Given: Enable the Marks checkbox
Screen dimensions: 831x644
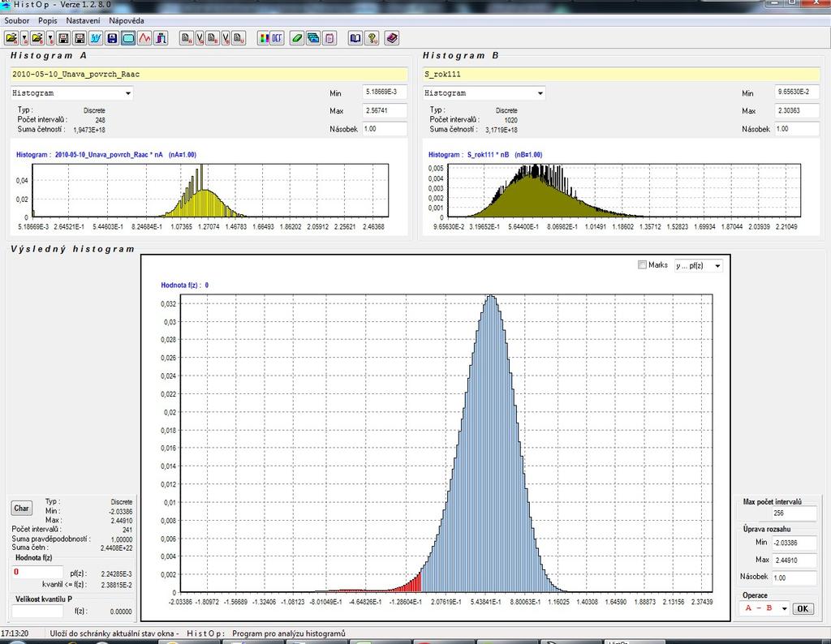Looking at the screenshot, I should coord(643,264).
